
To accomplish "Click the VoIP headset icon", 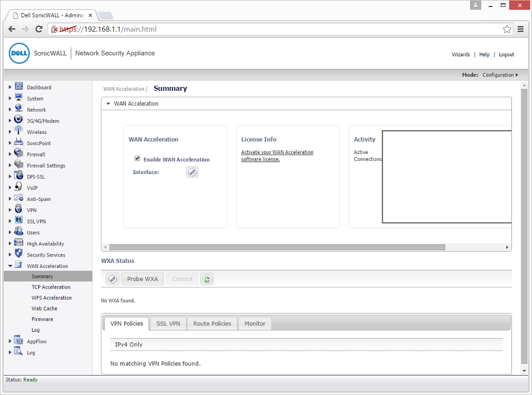I will click(19, 187).
